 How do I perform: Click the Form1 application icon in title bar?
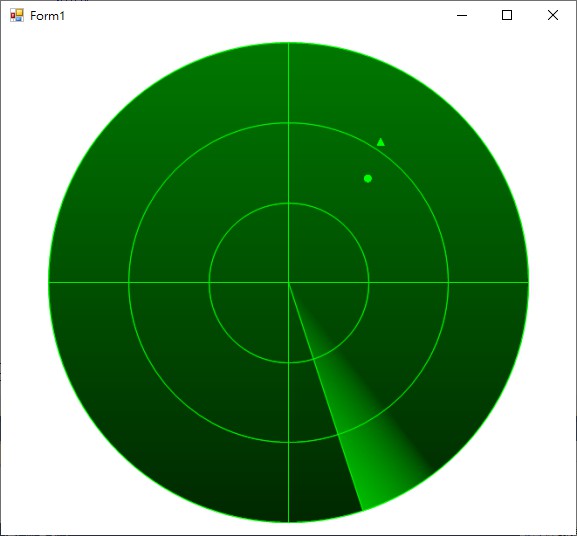(x=17, y=15)
